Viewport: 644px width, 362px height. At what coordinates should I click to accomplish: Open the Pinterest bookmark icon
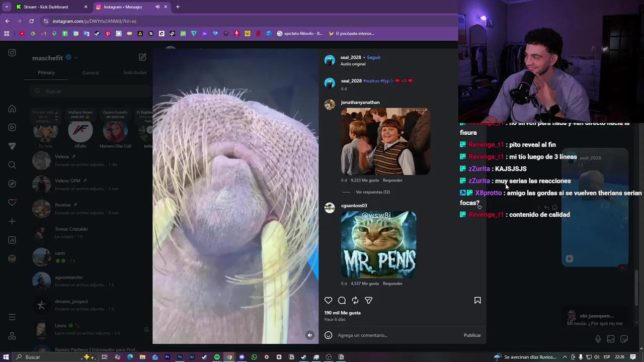click(108, 34)
